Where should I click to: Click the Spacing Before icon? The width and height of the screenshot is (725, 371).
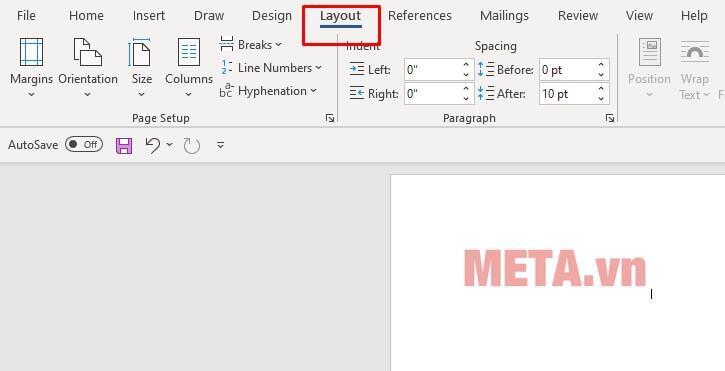coord(486,69)
